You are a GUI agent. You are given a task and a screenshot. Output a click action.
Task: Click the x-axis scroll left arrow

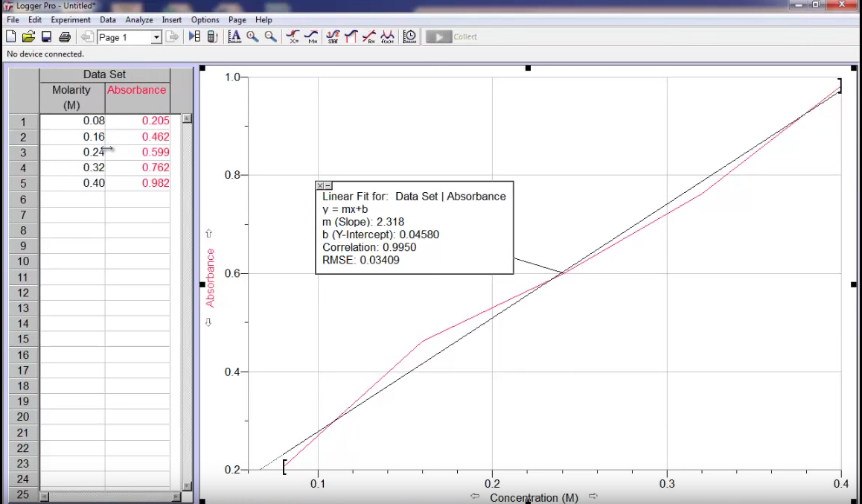coord(475,497)
